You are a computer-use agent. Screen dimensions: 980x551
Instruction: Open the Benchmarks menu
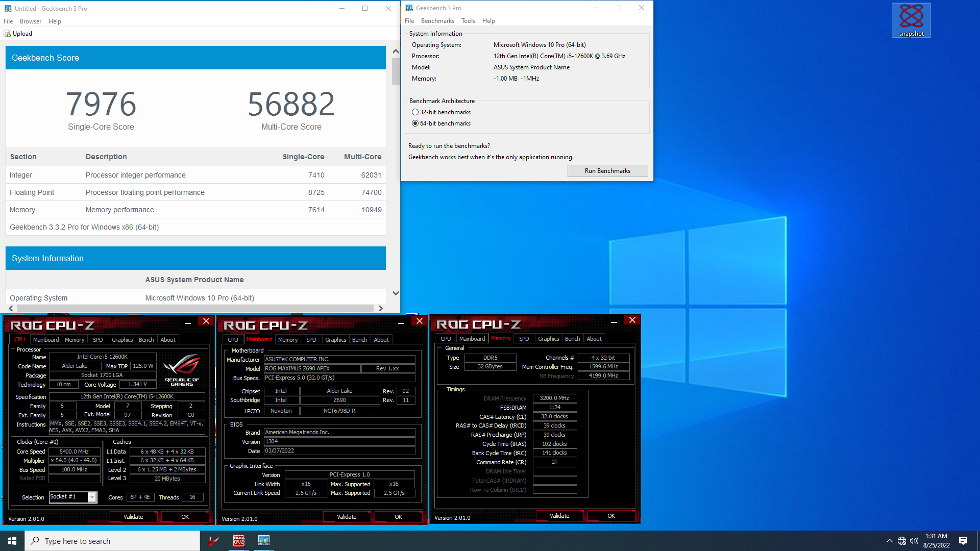pyautogui.click(x=437, y=21)
